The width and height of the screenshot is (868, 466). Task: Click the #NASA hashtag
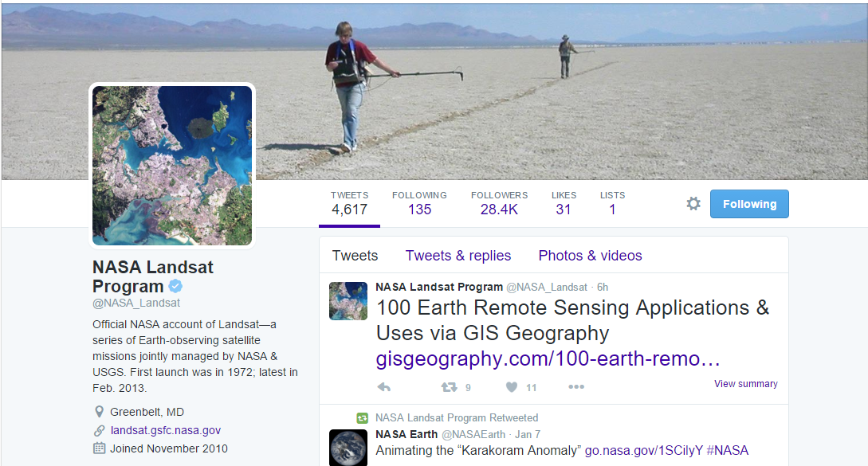[728, 451]
